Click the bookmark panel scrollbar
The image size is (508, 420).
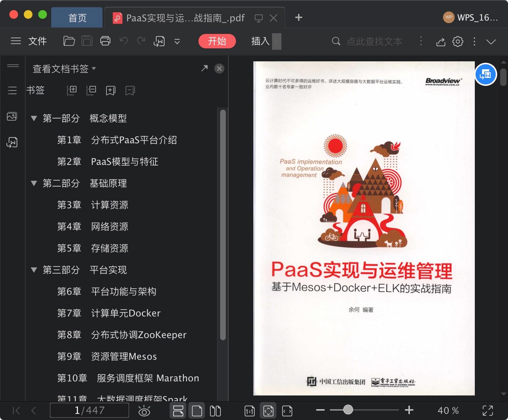[x=223, y=225]
